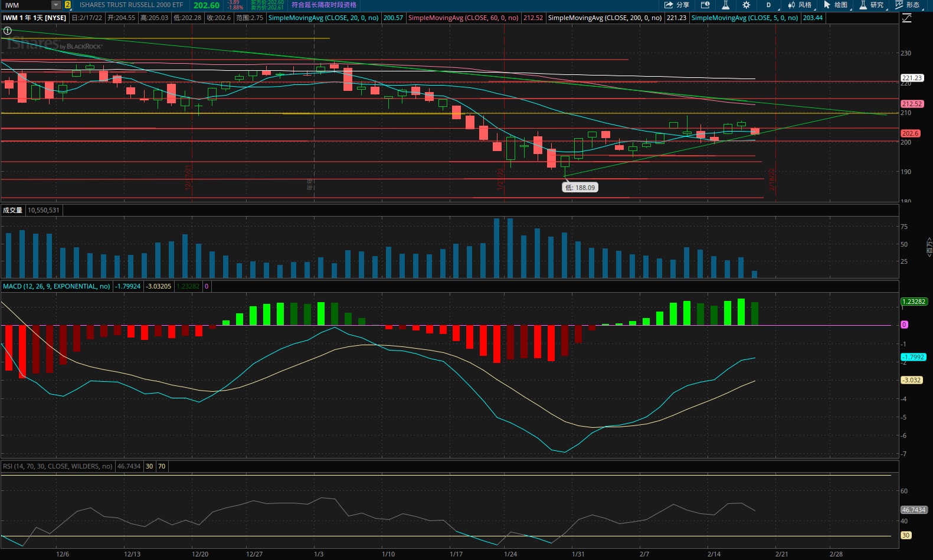The height and width of the screenshot is (560, 933).
Task: Click the 低: 188.09 low price bubble
Action: pos(580,188)
